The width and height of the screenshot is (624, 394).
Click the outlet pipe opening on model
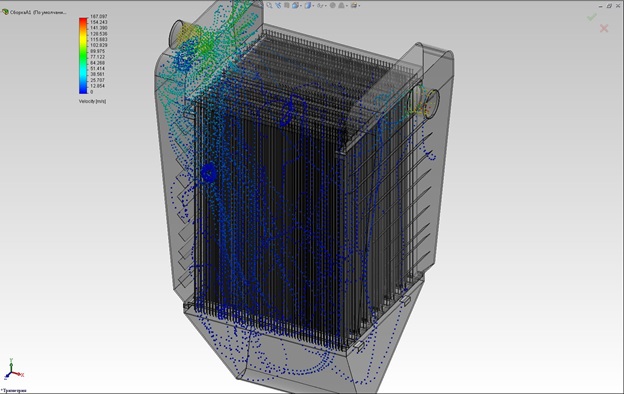pos(433,103)
